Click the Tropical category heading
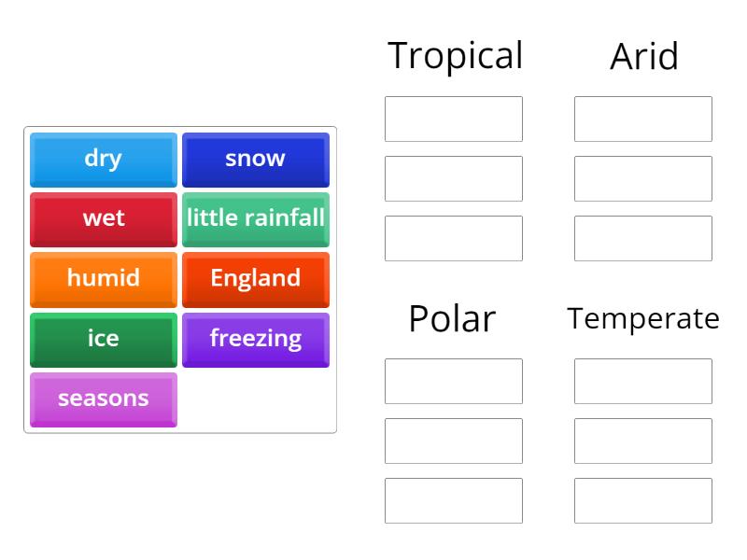 (x=457, y=56)
